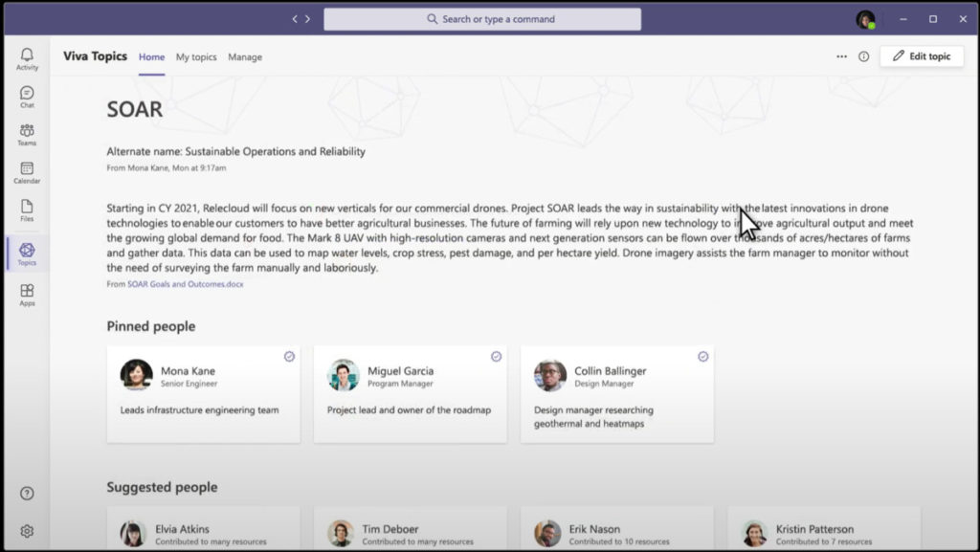Maximize the Teams window
Screen dimensions: 980x552
[933, 19]
